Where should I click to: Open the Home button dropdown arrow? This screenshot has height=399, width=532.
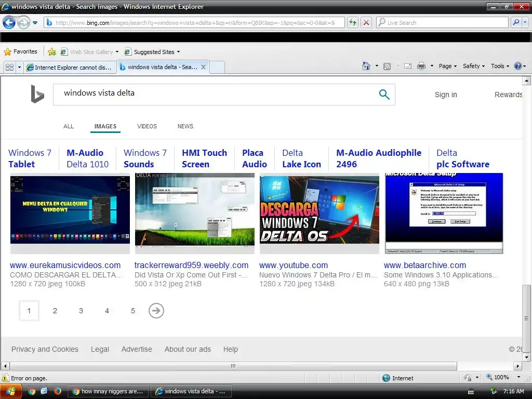(377, 66)
